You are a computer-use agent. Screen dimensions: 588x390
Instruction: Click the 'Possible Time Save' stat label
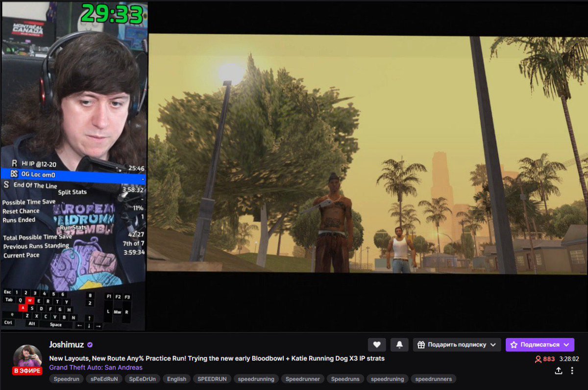tap(29, 202)
